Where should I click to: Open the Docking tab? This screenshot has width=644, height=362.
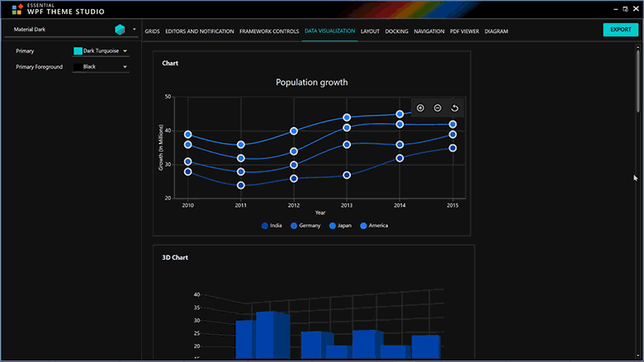pyautogui.click(x=396, y=31)
